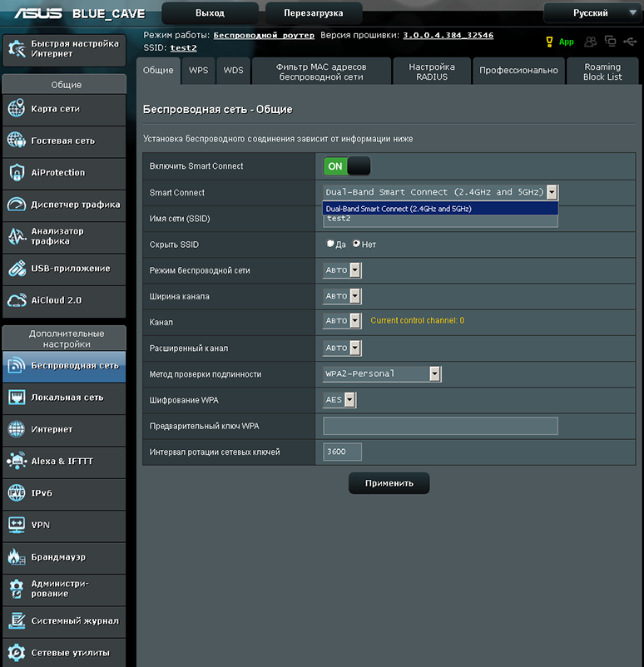Click the Диспетчер трафика menu label
644x667 pixels.
click(76, 205)
